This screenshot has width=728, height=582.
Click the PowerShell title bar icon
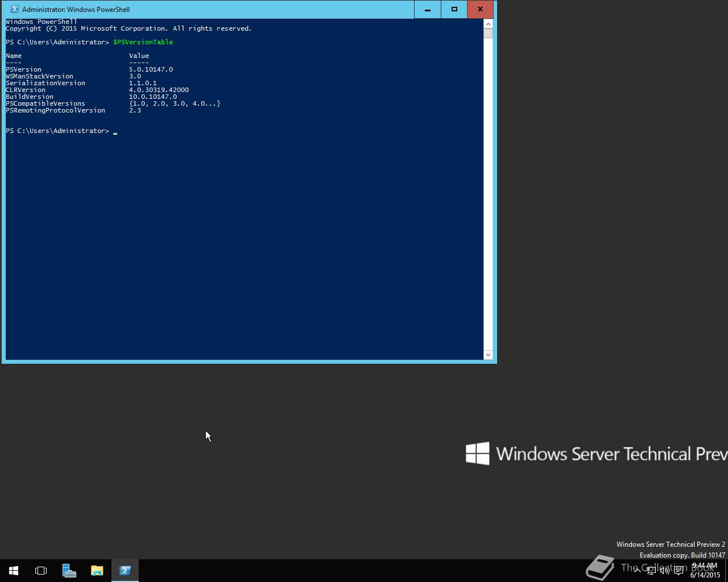pyautogui.click(x=14, y=9)
